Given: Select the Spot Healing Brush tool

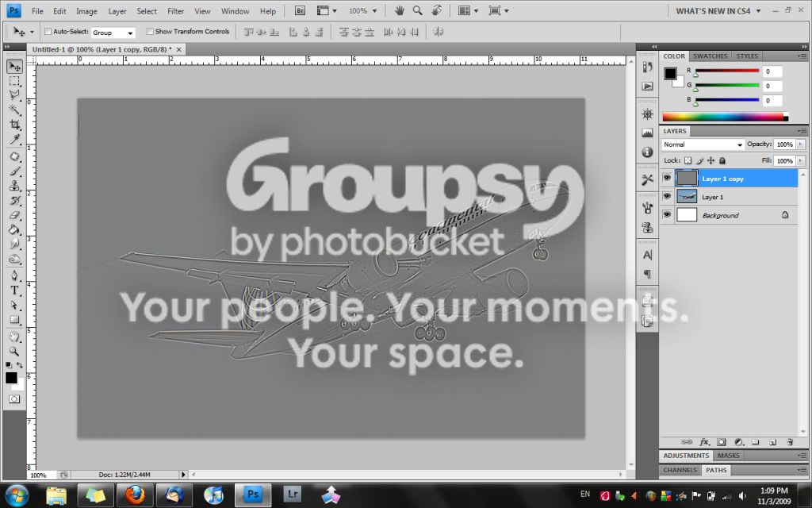Looking at the screenshot, I should (14, 156).
